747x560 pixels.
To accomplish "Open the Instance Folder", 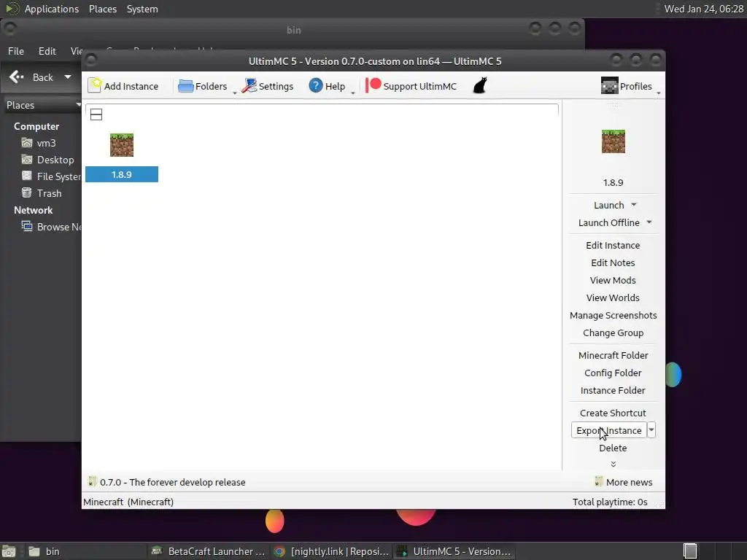I will coord(613,391).
